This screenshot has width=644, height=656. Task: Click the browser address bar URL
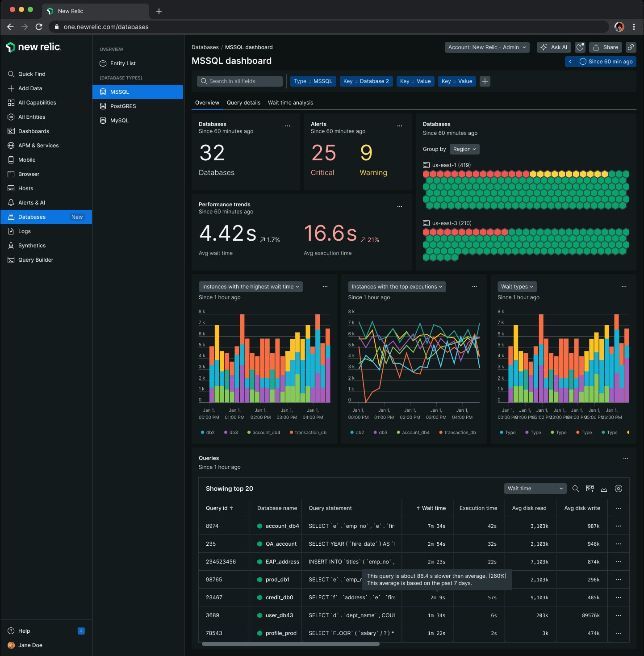[x=106, y=27]
